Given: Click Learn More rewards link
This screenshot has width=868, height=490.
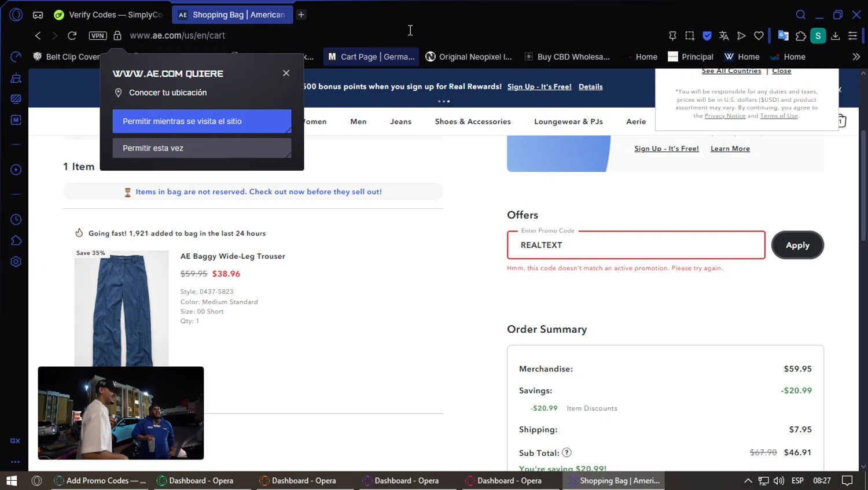Looking at the screenshot, I should pos(730,149).
